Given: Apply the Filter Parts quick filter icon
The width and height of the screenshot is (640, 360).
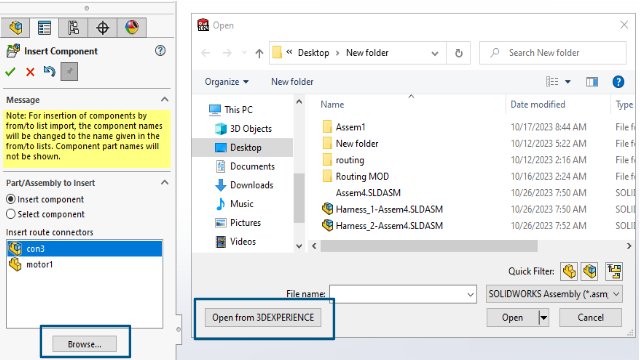Looking at the screenshot, I should click(x=569, y=271).
